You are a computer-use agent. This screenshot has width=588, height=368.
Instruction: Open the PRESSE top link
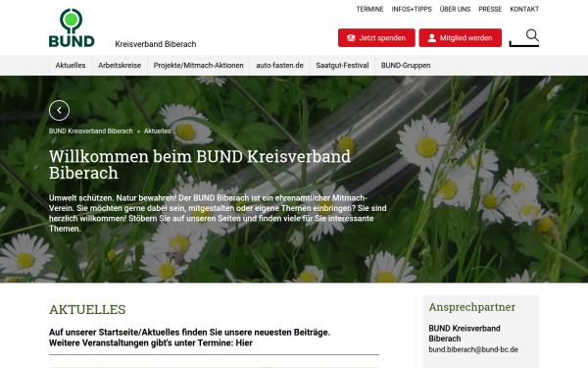[x=490, y=9]
